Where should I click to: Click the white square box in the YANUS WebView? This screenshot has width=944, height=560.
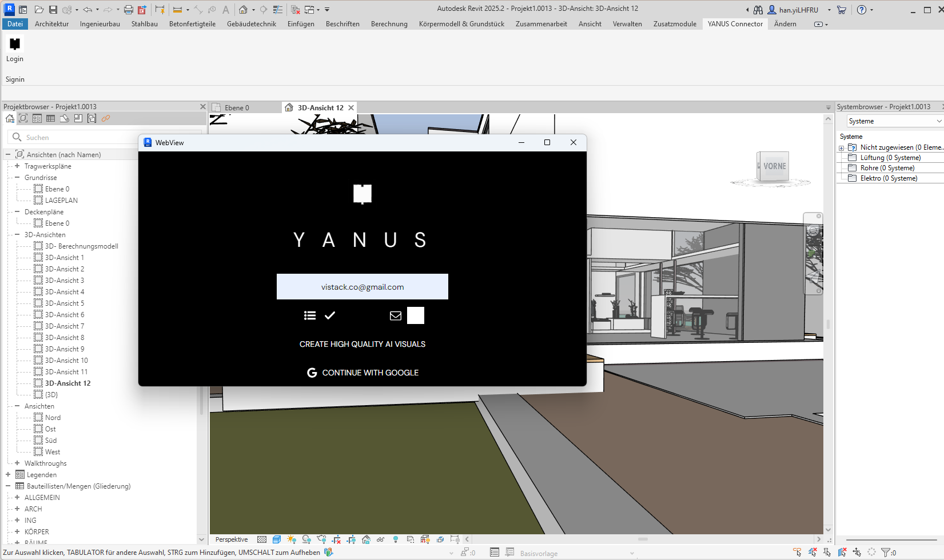[x=416, y=315]
